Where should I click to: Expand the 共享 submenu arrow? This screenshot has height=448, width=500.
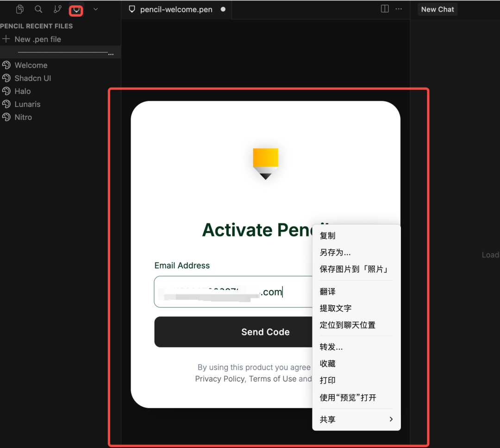[x=391, y=419]
